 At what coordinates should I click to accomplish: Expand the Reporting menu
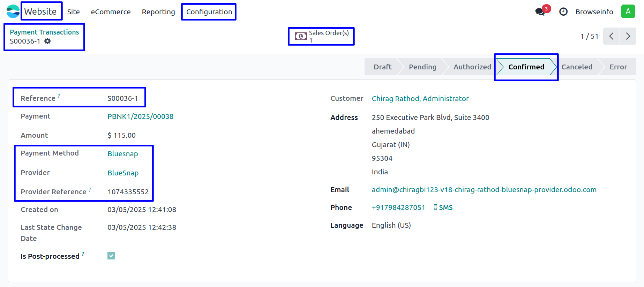[158, 12]
